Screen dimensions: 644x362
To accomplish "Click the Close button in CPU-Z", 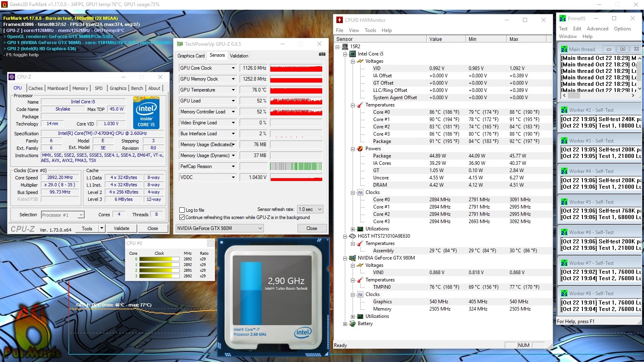I will click(153, 228).
